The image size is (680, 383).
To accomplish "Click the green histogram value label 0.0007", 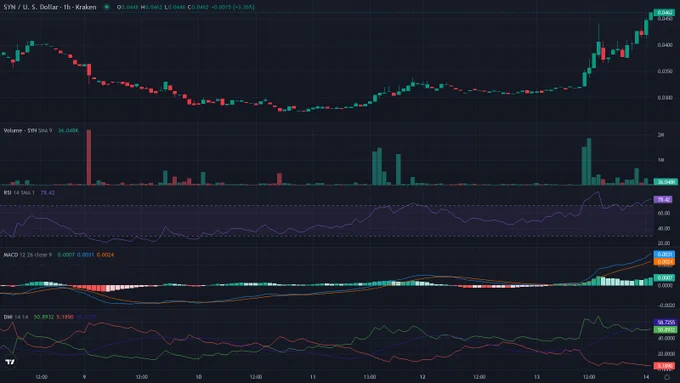I will (x=664, y=278).
